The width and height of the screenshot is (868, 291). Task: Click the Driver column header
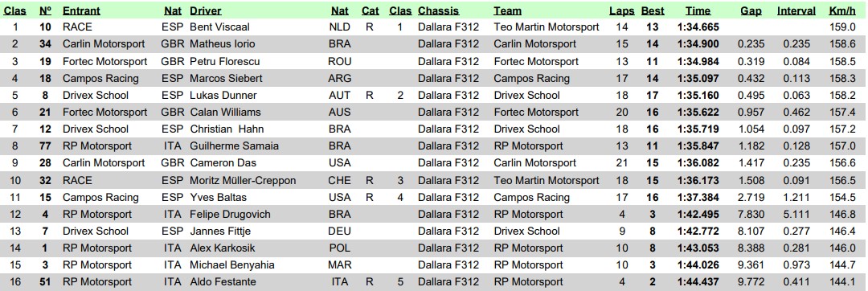(206, 10)
